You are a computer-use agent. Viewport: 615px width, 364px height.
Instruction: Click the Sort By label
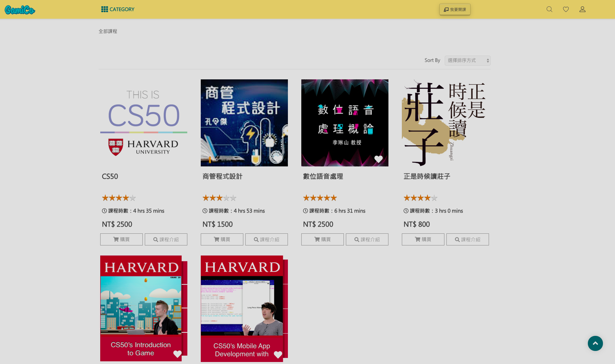pos(432,60)
